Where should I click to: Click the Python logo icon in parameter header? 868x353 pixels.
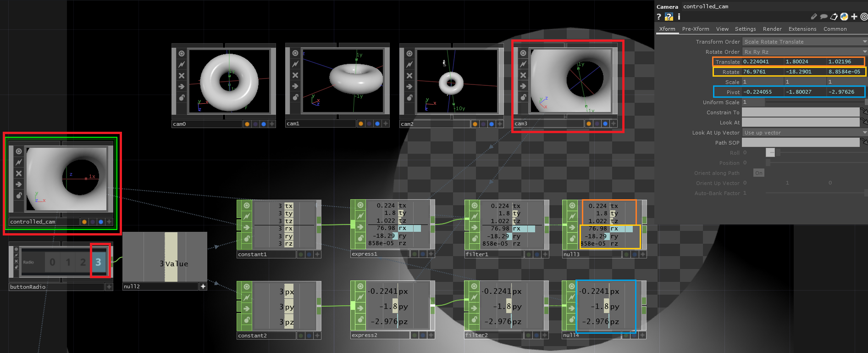[844, 17]
